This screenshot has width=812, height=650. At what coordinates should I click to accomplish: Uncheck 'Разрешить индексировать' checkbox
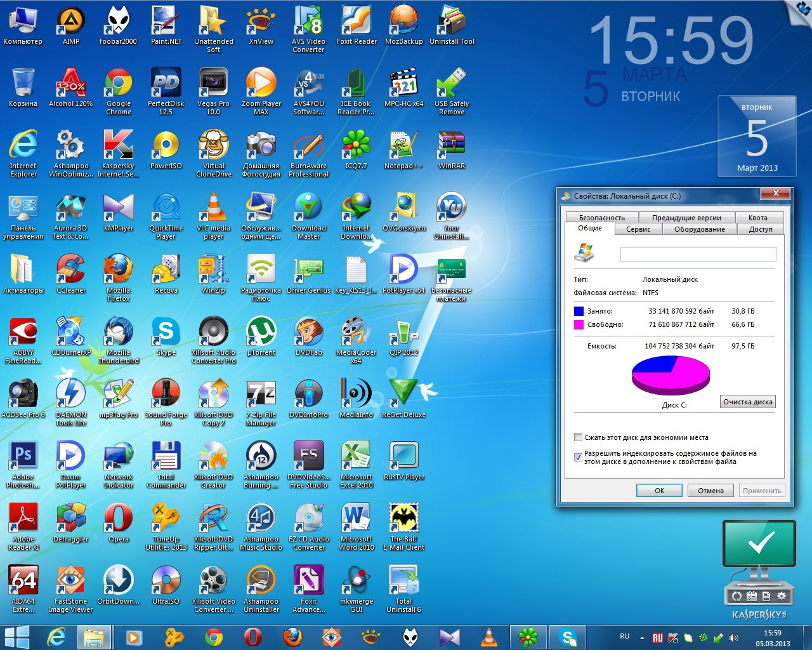[578, 457]
